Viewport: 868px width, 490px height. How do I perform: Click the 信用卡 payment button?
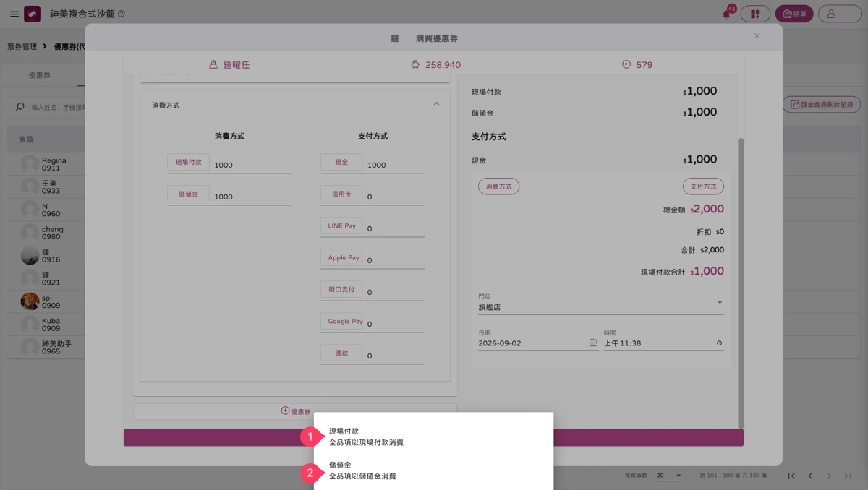[x=341, y=194]
